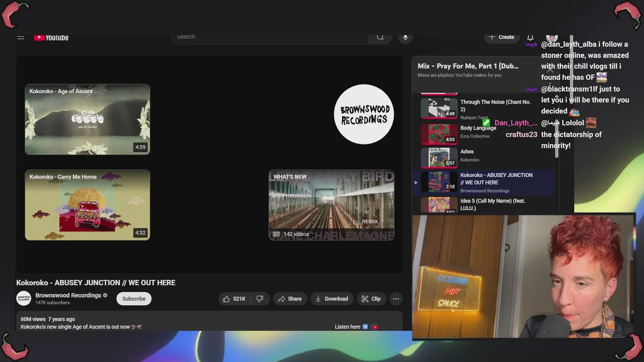
Task: Share the video
Action: (x=290, y=299)
